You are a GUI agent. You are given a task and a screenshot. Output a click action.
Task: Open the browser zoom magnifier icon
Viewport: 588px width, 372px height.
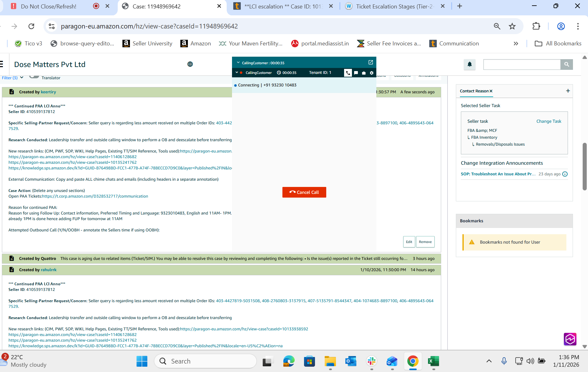(497, 26)
